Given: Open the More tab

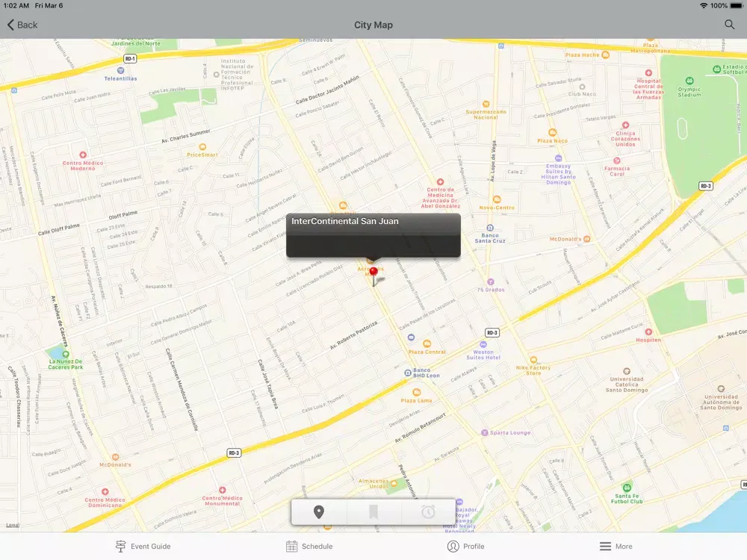Looking at the screenshot, I should (x=616, y=547).
